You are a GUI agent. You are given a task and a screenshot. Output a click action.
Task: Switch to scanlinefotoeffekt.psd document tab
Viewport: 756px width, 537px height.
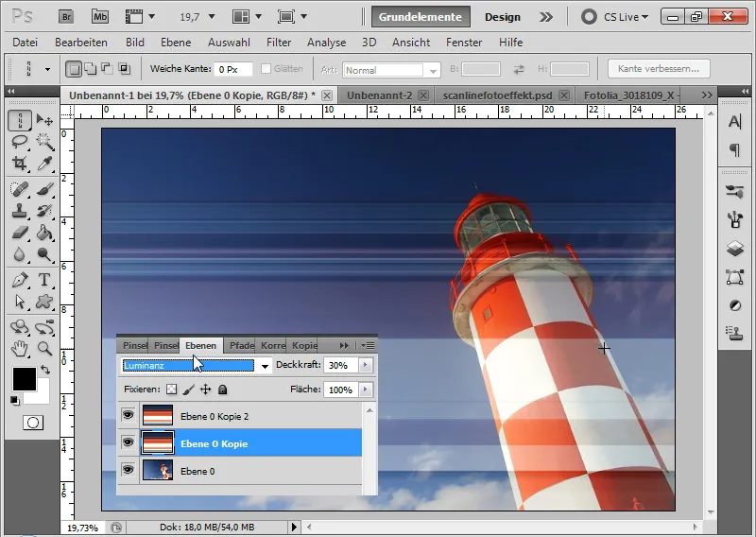(x=497, y=95)
